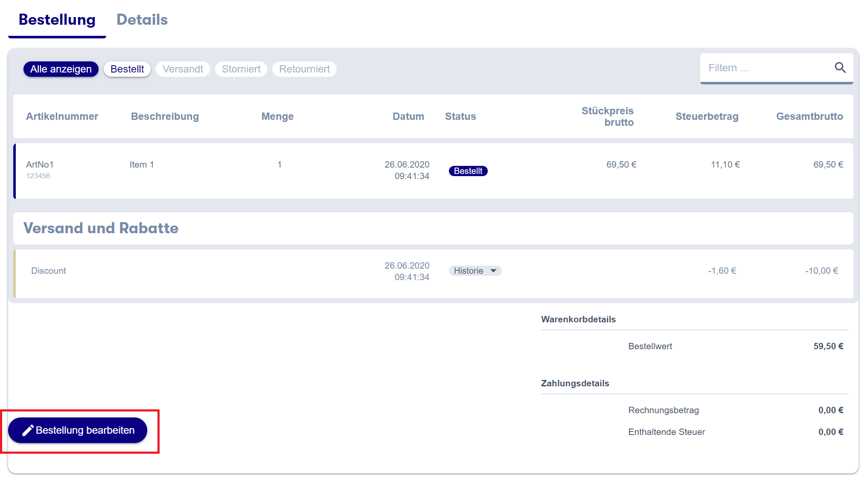
Task: Click pencil icon on edit order button
Action: 28,431
